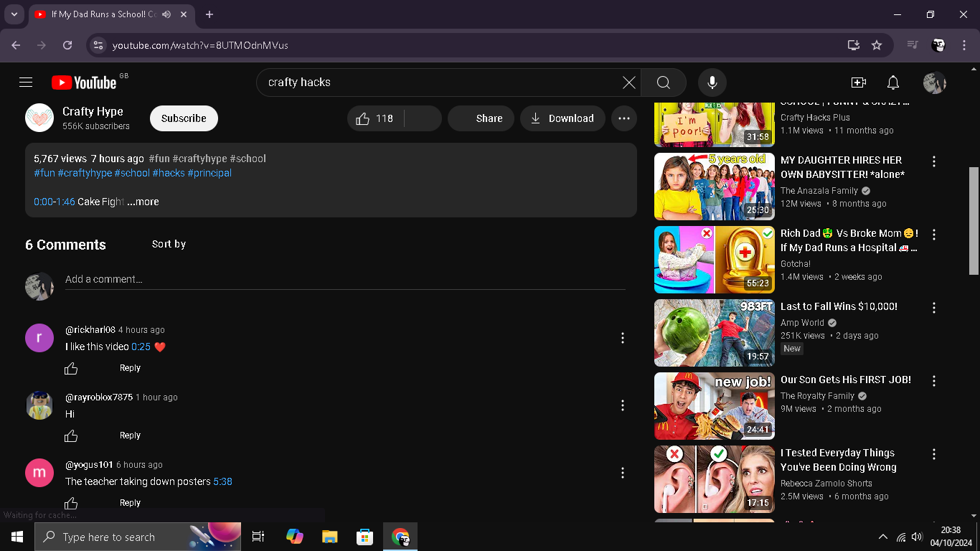Screen dimensions: 980x551
Task: Open Task View on the taskbar
Action: [258, 537]
